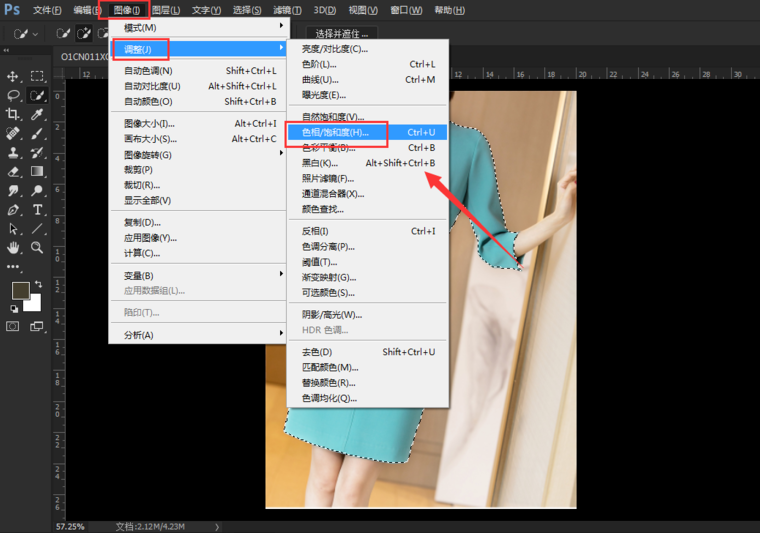Viewport: 760px width, 533px height.
Task: Open the 滤镜(T) menu
Action: pyautogui.click(x=287, y=10)
